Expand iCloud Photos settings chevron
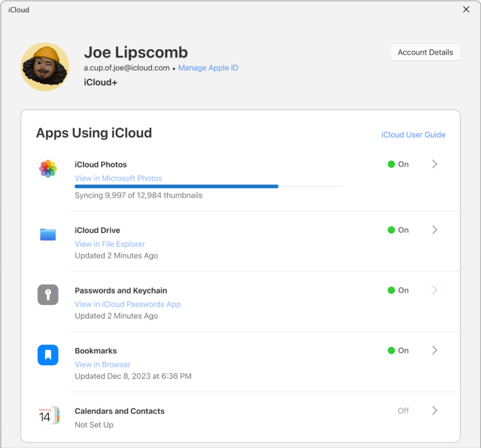Viewport: 481px width, 448px height. (x=434, y=164)
